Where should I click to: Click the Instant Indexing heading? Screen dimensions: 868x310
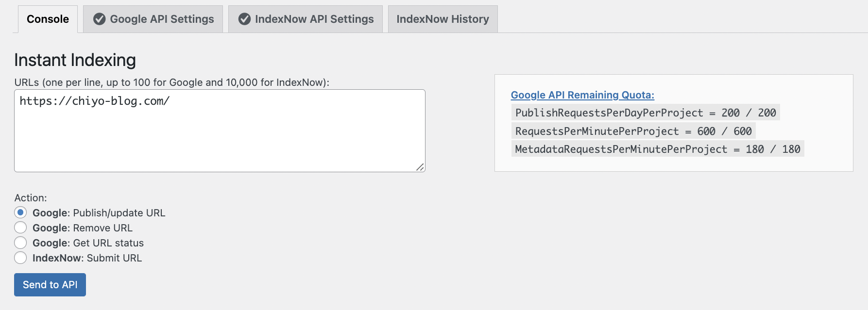point(75,60)
